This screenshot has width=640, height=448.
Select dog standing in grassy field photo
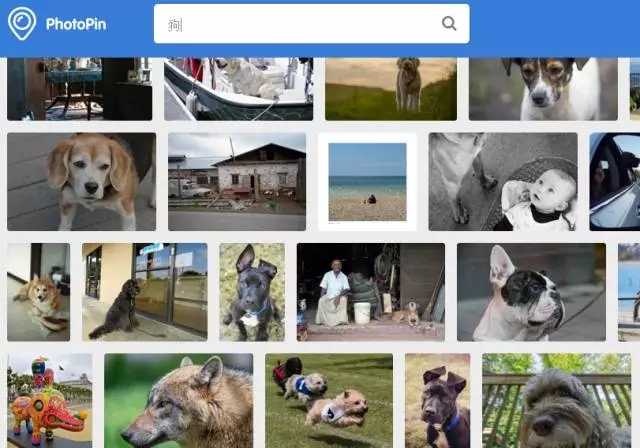pyautogui.click(x=390, y=88)
